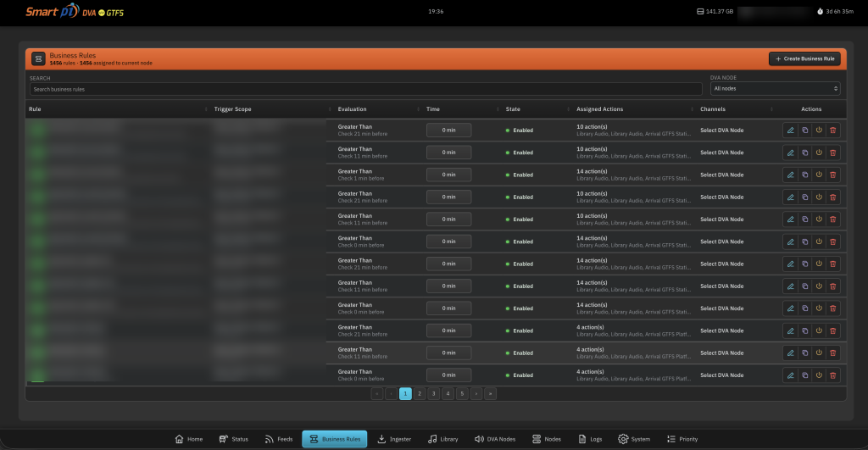Sort by the State column
The width and height of the screenshot is (868, 450).
point(568,109)
